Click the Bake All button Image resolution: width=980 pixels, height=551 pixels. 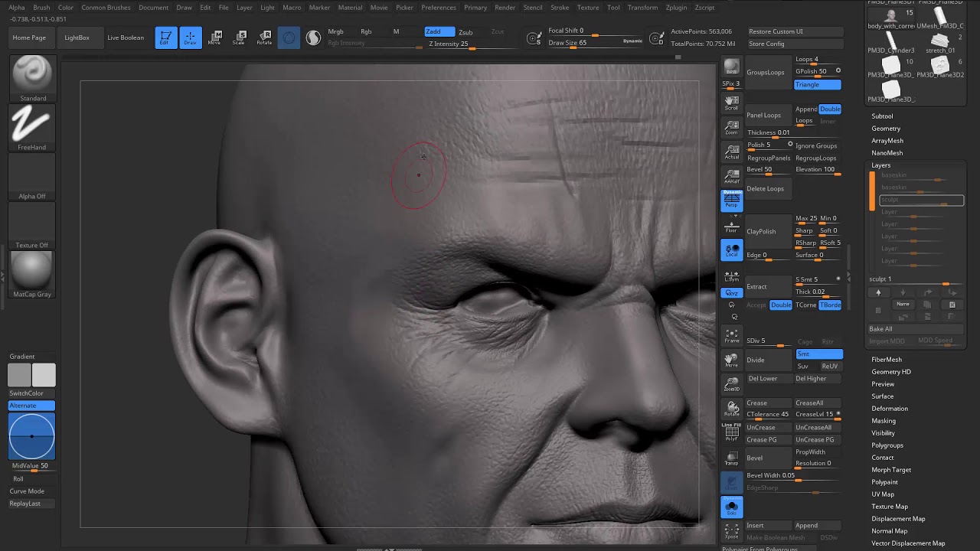point(916,329)
